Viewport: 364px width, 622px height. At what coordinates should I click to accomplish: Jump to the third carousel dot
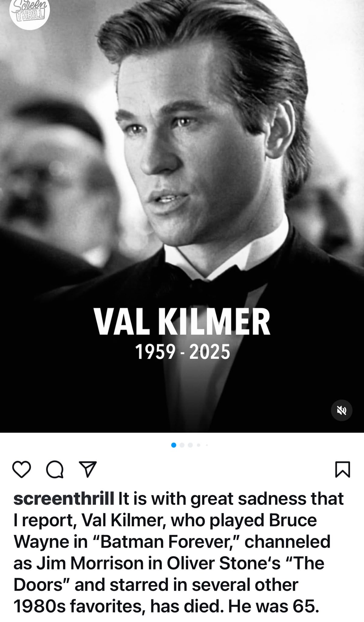point(190,445)
